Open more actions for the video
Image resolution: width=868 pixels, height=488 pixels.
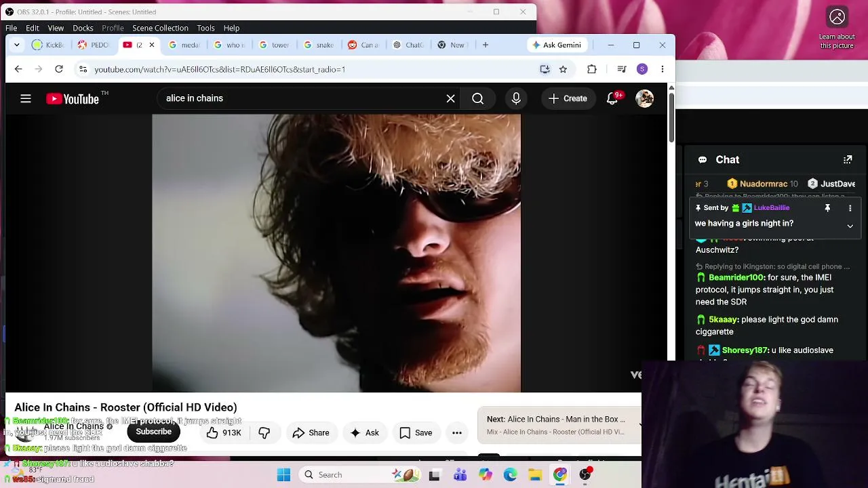pyautogui.click(x=457, y=432)
